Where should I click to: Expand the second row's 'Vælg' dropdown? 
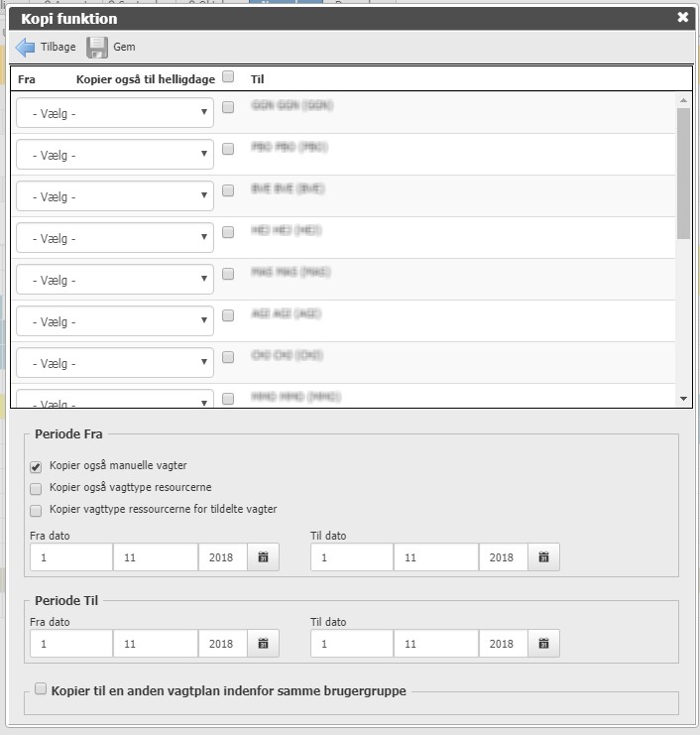pos(114,155)
